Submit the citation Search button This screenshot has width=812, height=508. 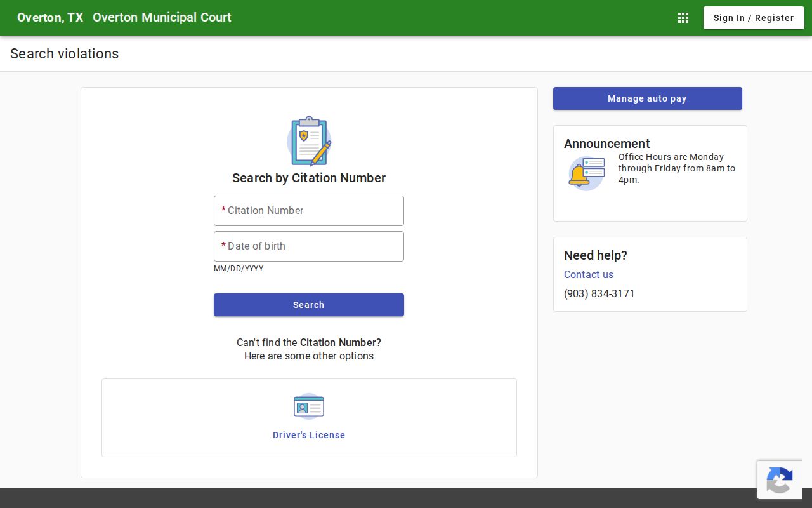click(309, 305)
